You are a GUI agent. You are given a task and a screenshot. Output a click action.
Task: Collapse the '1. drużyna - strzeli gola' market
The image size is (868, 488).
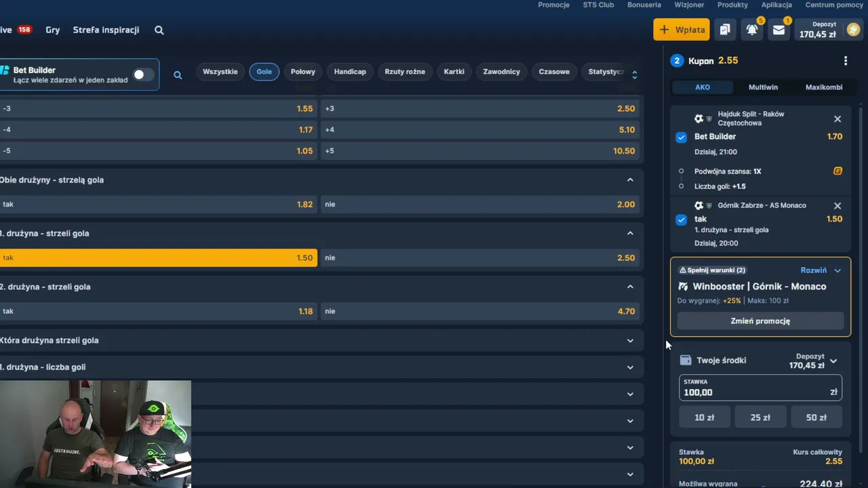tap(630, 233)
